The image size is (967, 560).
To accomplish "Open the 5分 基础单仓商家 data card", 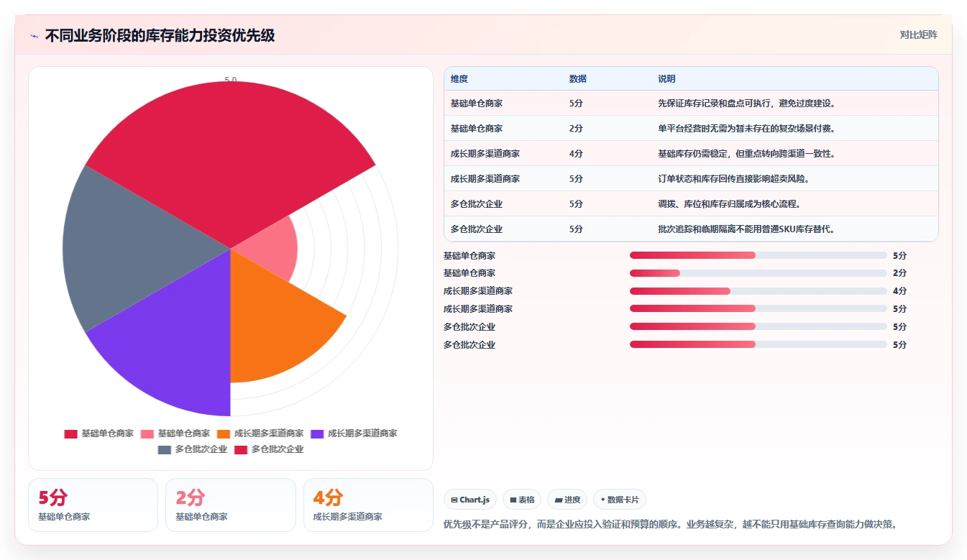I will click(93, 505).
